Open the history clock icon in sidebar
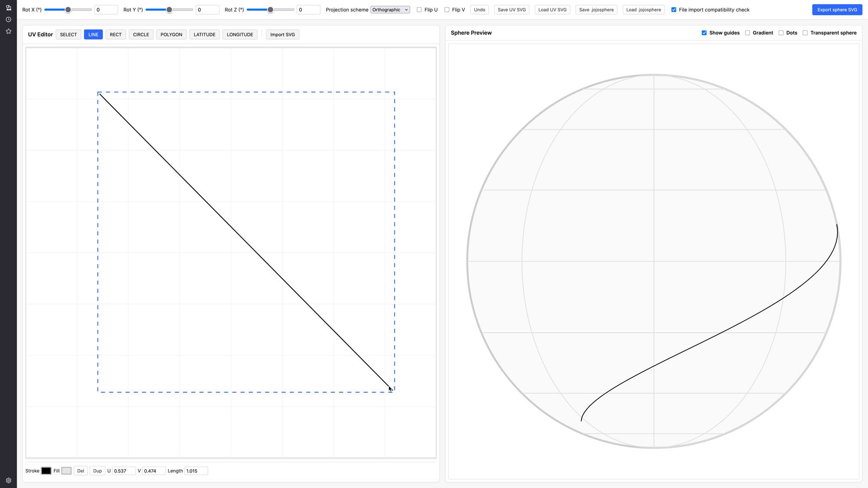 [8, 20]
